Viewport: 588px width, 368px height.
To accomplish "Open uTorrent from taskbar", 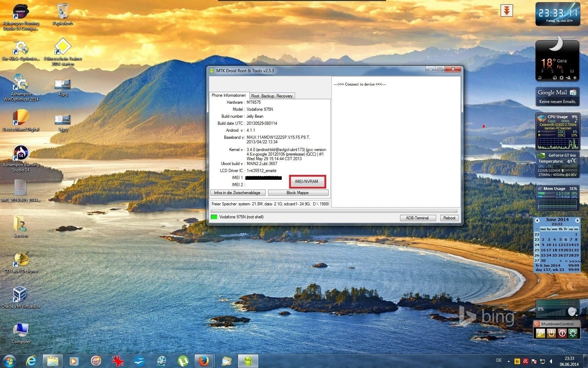I will coord(183,361).
